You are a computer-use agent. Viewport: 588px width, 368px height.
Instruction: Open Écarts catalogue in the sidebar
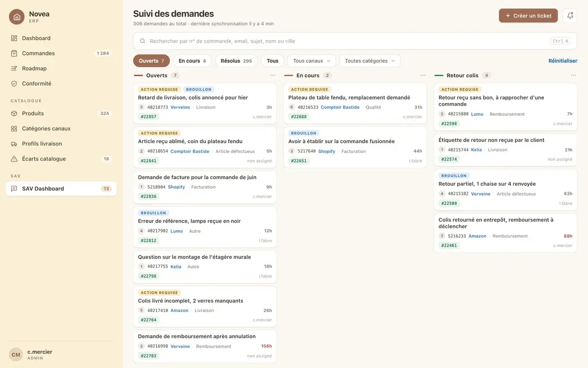[x=61, y=159]
